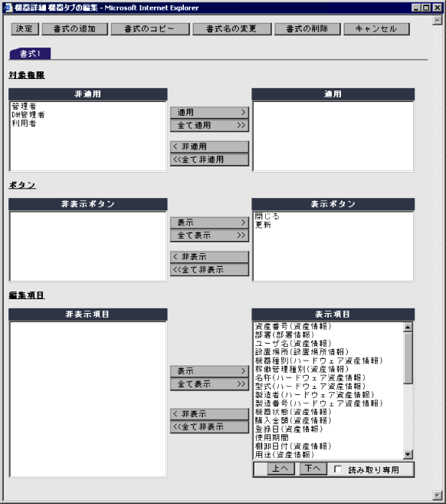Click the page scrollbar up arrow

437,20
